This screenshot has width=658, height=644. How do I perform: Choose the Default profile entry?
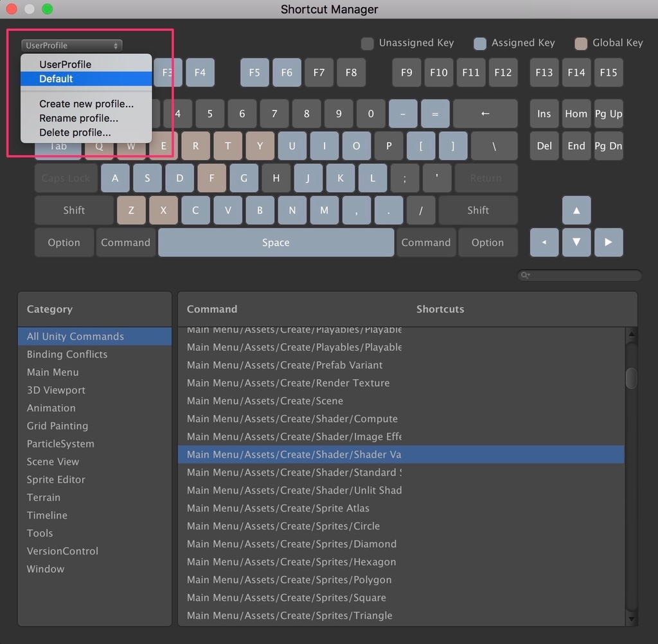click(x=86, y=78)
